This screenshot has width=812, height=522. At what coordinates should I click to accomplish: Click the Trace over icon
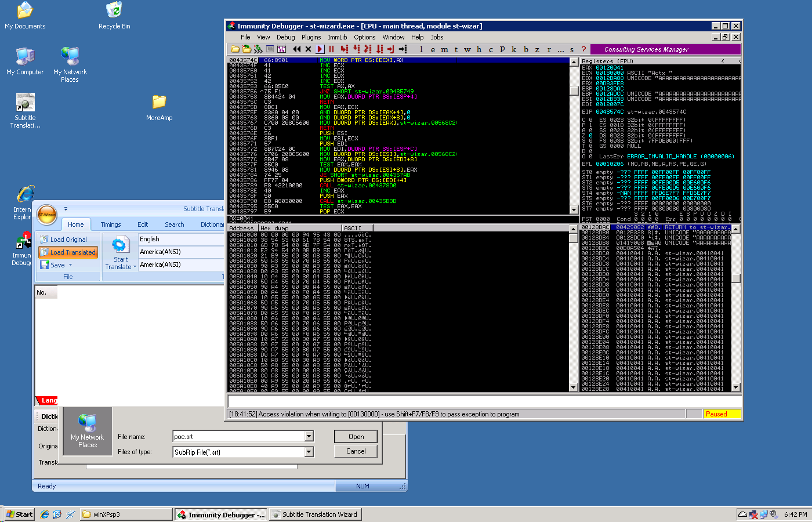pyautogui.click(x=379, y=49)
